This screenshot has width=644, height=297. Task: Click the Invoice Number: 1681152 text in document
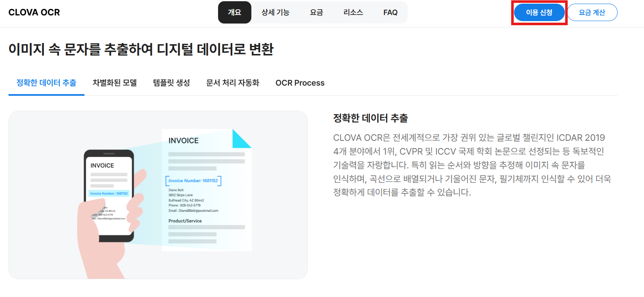pyautogui.click(x=193, y=181)
